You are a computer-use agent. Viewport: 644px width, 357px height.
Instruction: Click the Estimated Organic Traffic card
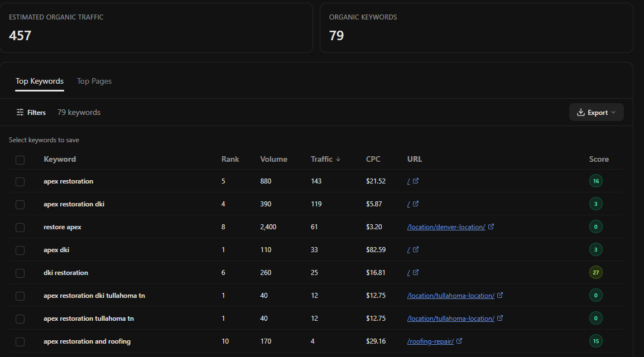[156, 28]
